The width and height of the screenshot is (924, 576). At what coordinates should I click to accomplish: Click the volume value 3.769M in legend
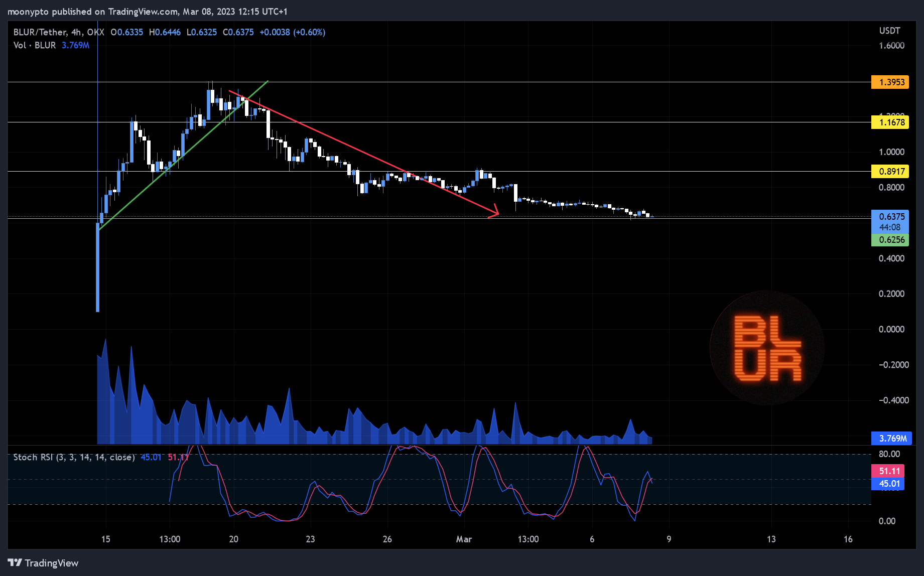[x=76, y=45]
